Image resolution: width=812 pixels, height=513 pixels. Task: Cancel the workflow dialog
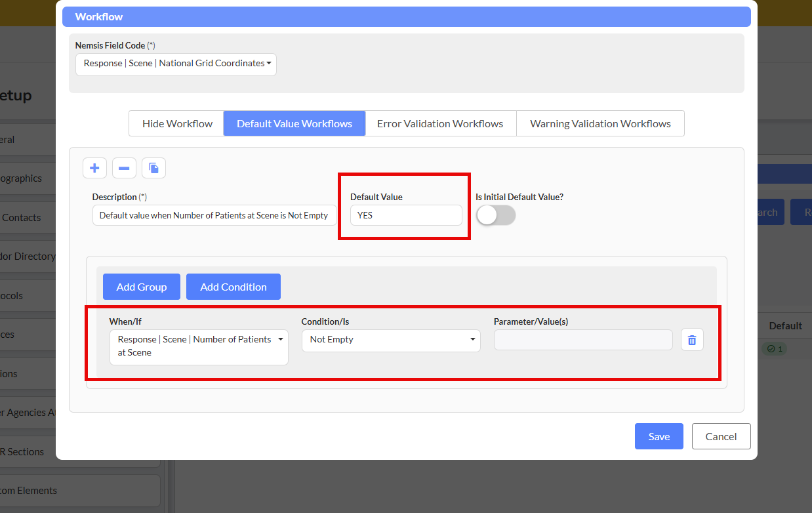(x=721, y=436)
